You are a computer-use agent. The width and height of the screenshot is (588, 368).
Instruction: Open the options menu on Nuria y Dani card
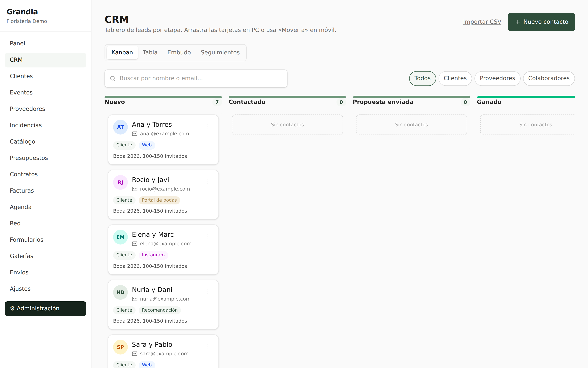pos(207,292)
